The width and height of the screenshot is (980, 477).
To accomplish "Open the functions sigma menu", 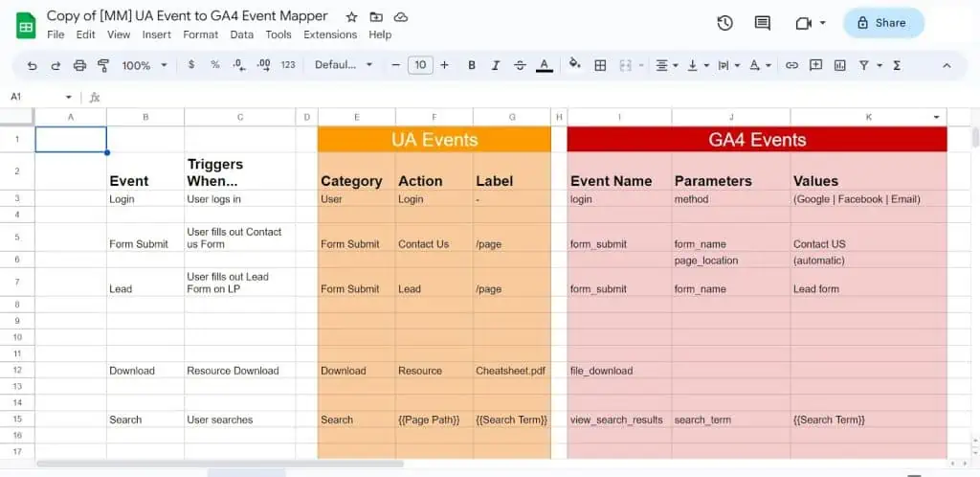I will 897,65.
